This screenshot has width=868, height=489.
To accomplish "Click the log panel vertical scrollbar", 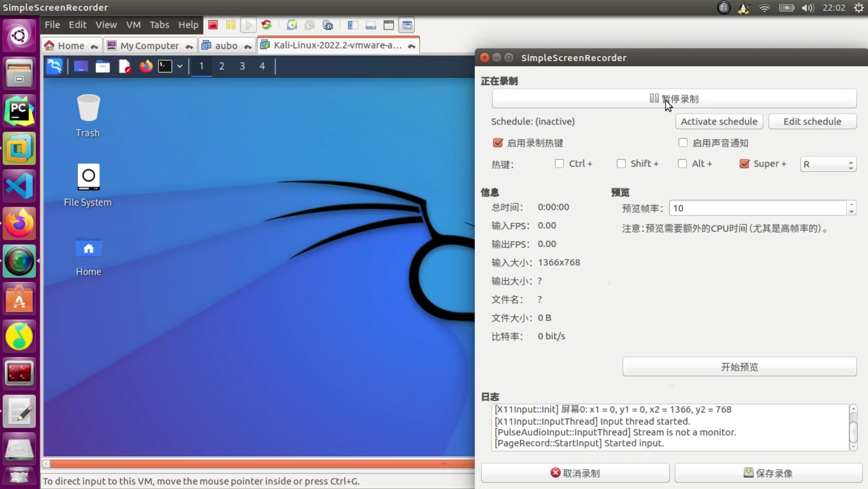I will [854, 428].
